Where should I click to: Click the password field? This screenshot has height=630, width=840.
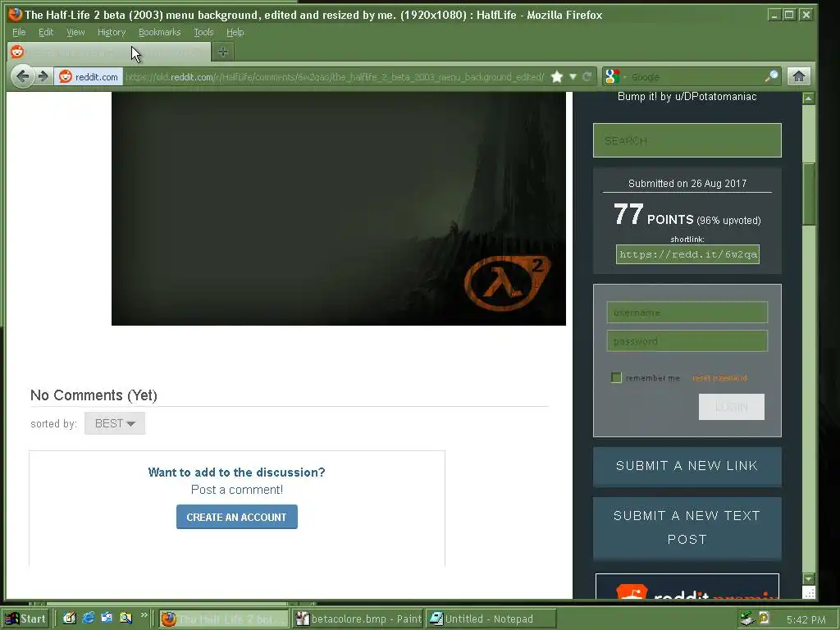[687, 340]
